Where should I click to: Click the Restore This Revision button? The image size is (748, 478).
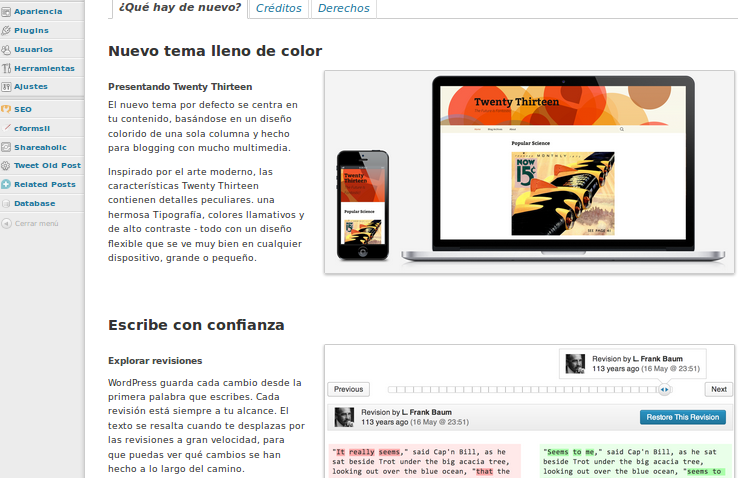(683, 417)
